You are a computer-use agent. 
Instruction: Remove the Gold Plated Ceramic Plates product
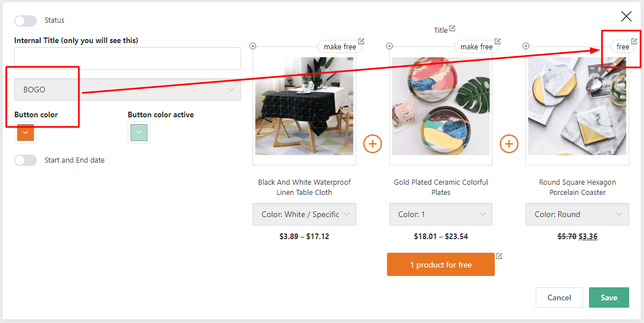click(390, 46)
